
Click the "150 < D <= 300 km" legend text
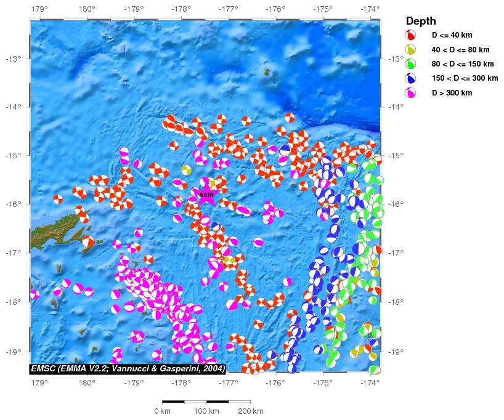[465, 78]
